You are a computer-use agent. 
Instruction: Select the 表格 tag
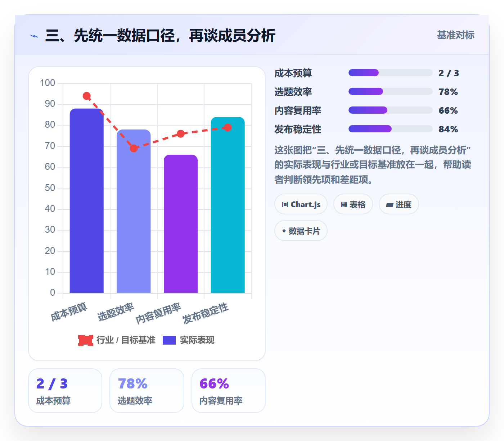(353, 204)
